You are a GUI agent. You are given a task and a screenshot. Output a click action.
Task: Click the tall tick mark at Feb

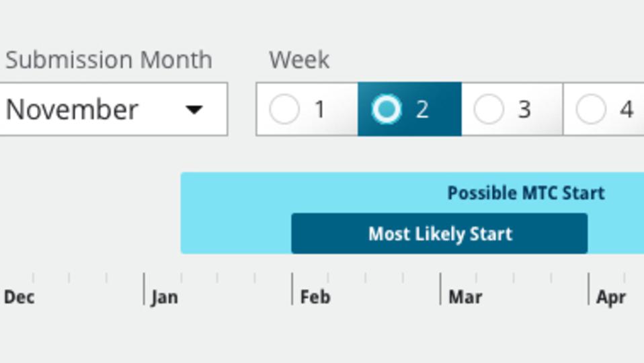292,288
